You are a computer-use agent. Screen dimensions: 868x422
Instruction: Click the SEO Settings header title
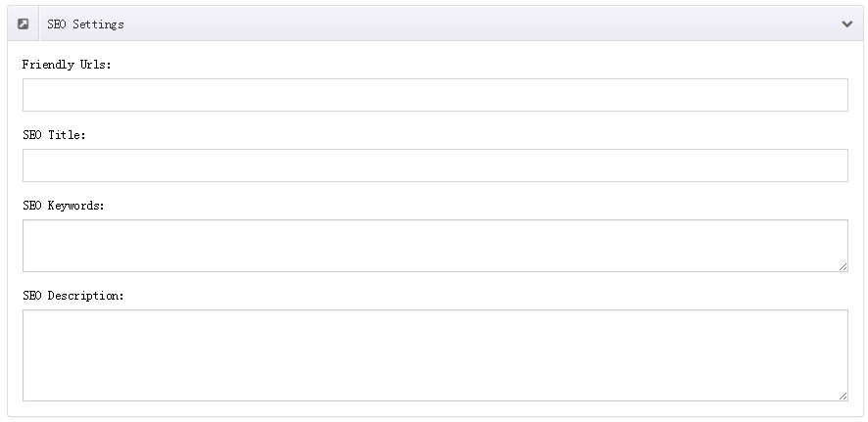tap(86, 24)
